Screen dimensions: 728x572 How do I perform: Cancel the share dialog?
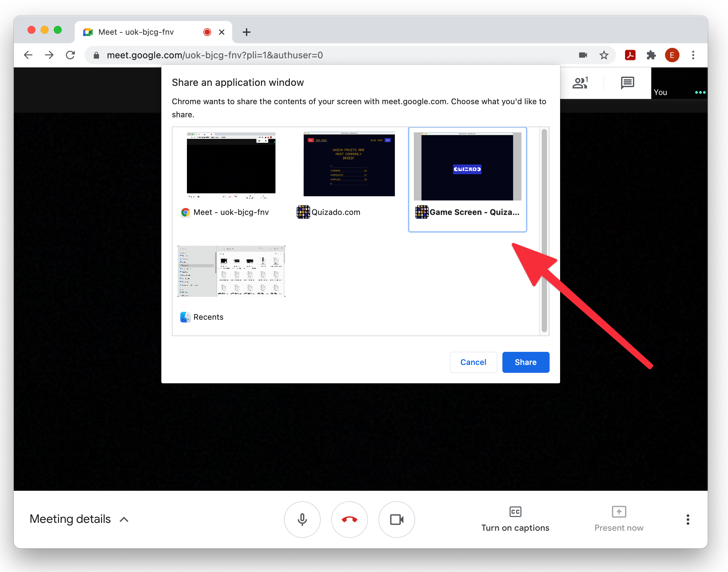click(x=473, y=362)
